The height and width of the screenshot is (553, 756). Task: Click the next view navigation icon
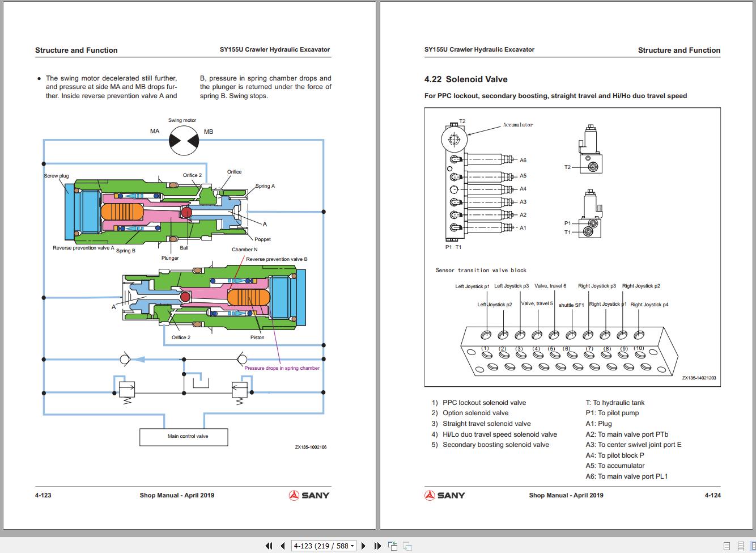(x=407, y=546)
